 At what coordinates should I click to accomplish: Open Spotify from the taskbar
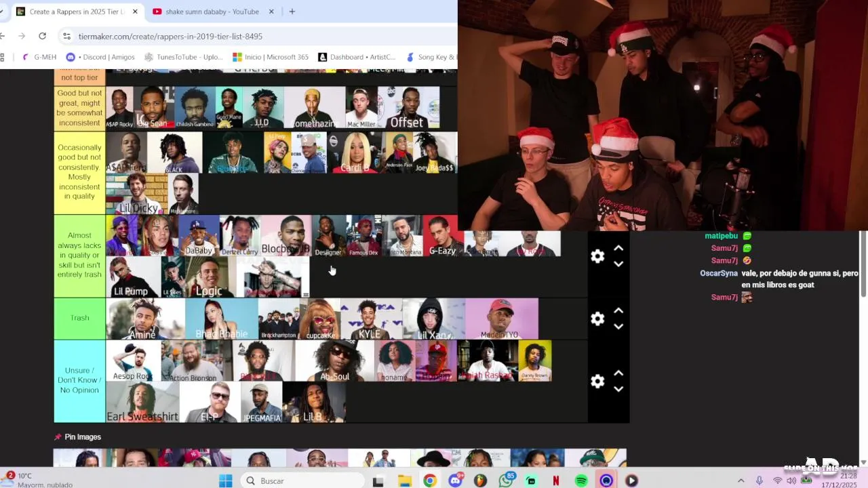581,481
